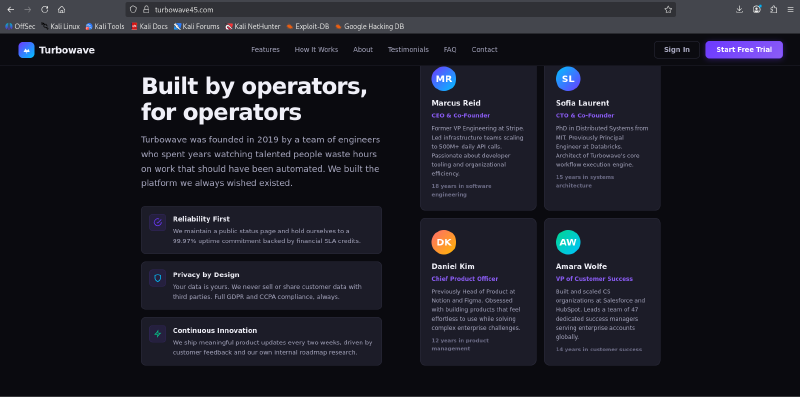Open the hamburger application menu
Viewport: 800px width, 397px height.
click(790, 9)
